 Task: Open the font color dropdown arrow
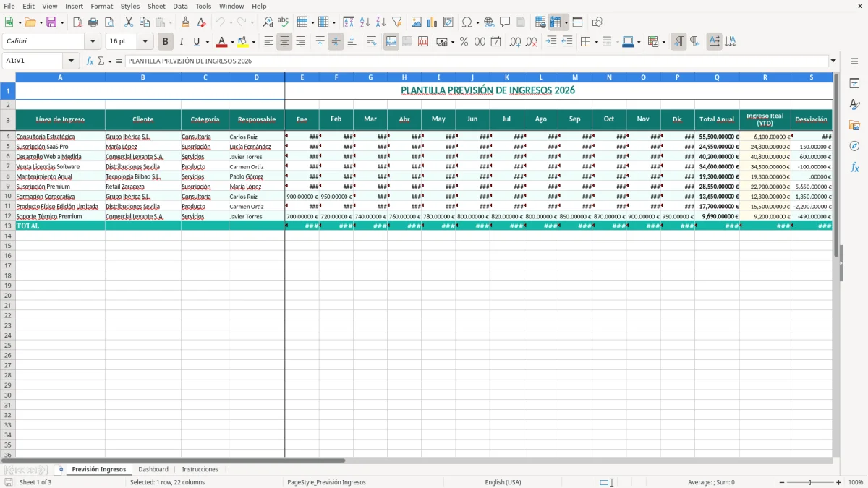click(231, 42)
